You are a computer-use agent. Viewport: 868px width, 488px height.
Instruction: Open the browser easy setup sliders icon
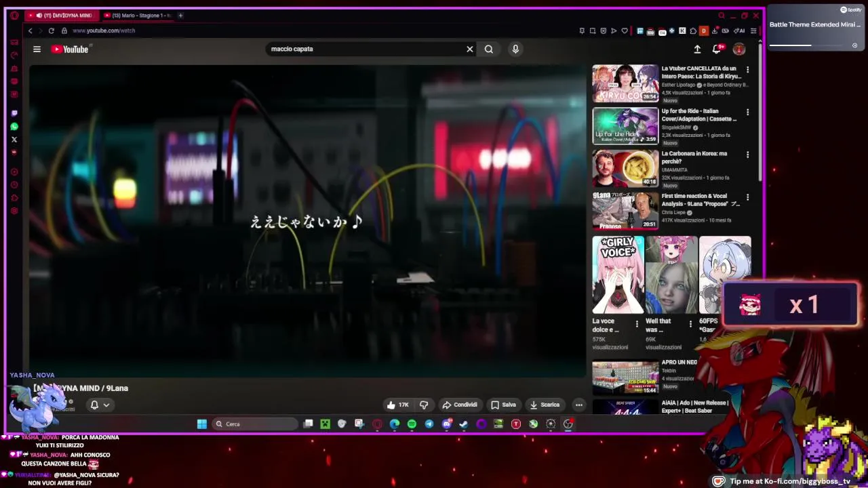753,30
